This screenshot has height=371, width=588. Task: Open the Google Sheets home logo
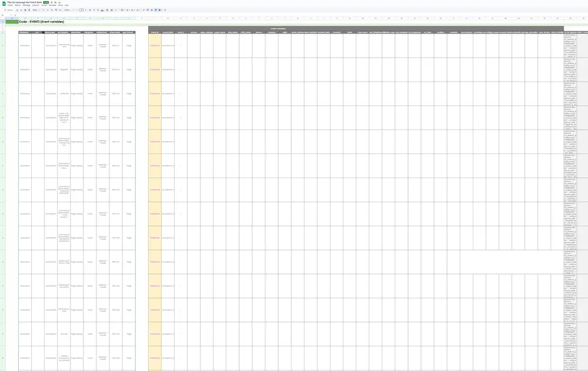coord(4,4)
